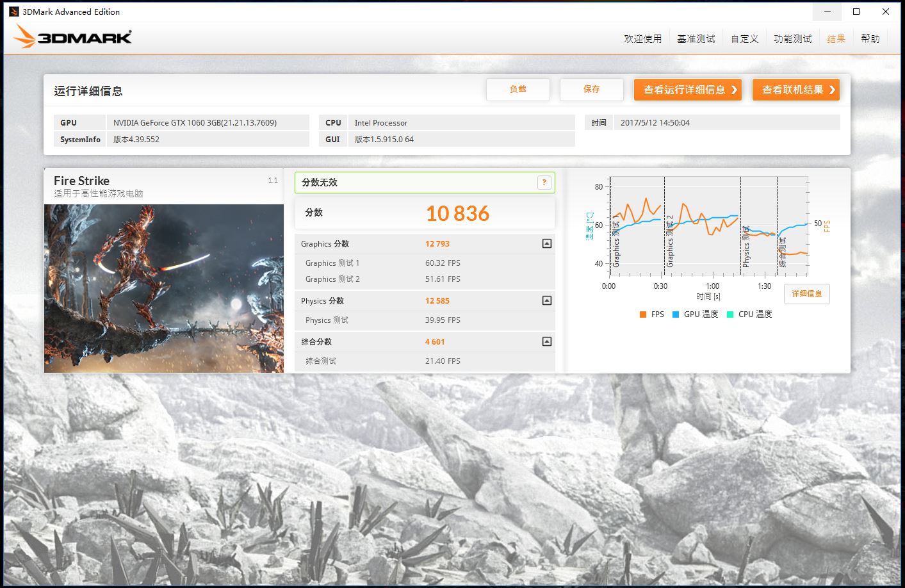Open the score invalid help question mark
The height and width of the screenshot is (588, 905).
coord(544,183)
